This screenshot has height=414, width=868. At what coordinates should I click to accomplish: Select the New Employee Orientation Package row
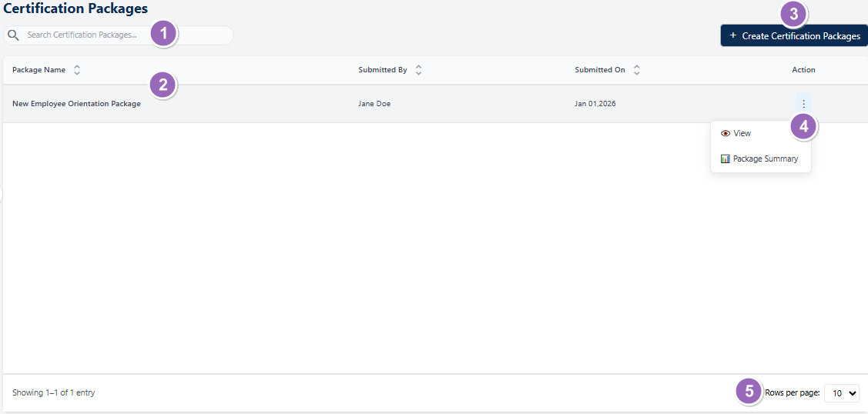tap(76, 104)
